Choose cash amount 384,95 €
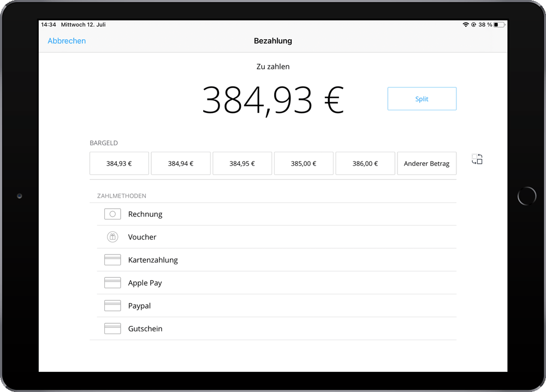Viewport: 546px width, 392px height. (x=242, y=163)
